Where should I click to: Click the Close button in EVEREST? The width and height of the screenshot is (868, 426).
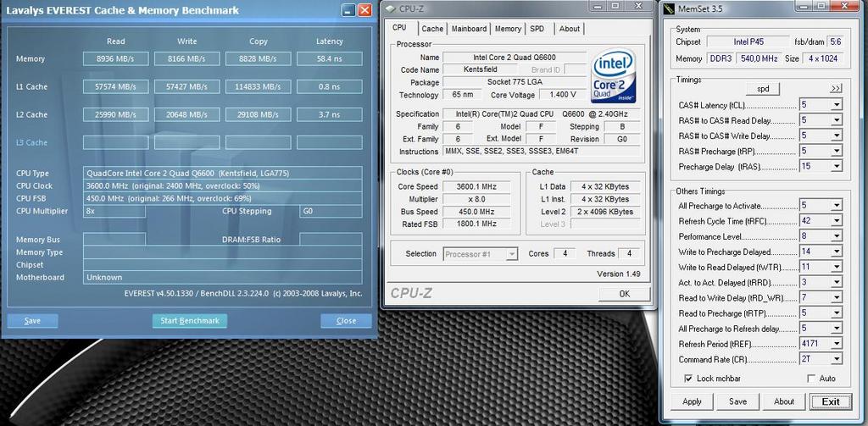(346, 321)
